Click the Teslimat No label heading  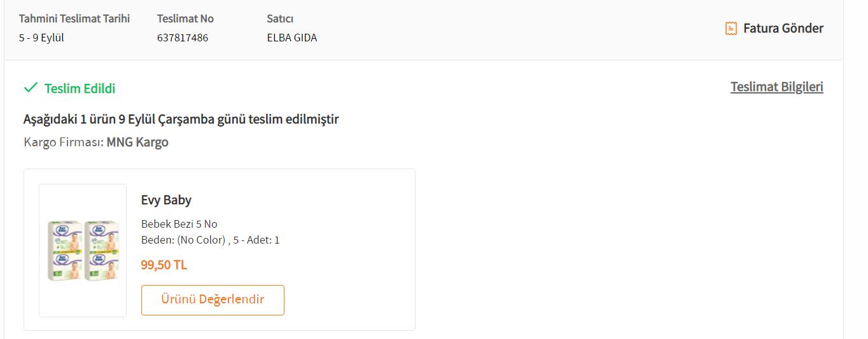185,18
